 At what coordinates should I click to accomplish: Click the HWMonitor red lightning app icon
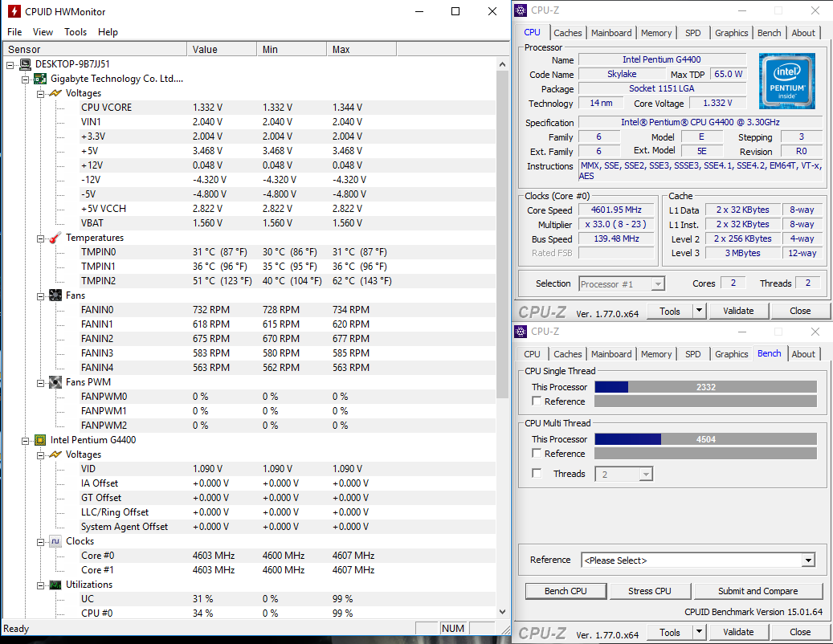coord(14,11)
